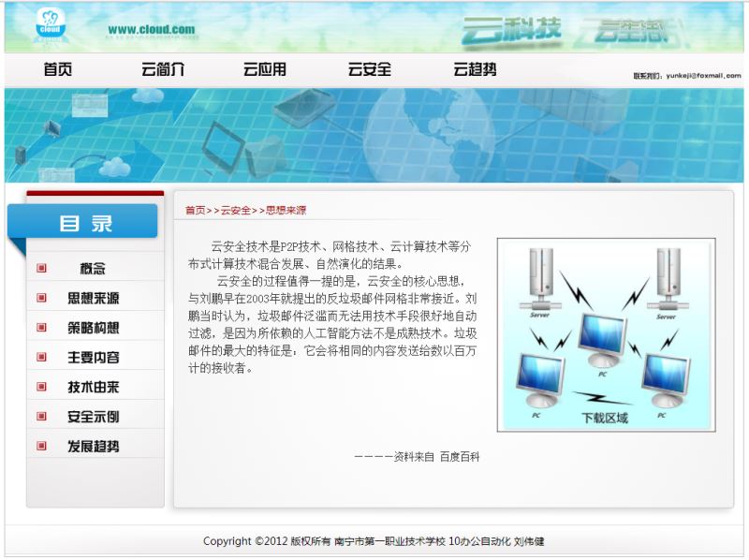Click the 目录 directory header banner

pyautogui.click(x=82, y=222)
